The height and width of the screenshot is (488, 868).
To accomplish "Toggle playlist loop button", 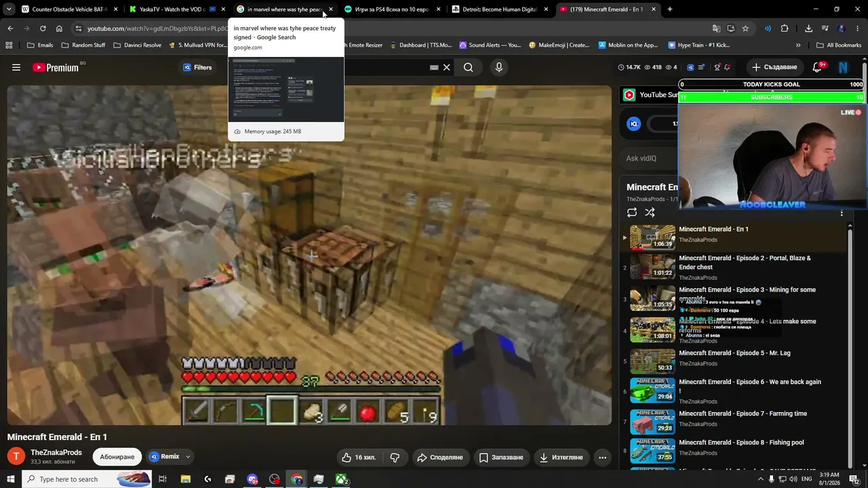I will point(632,213).
